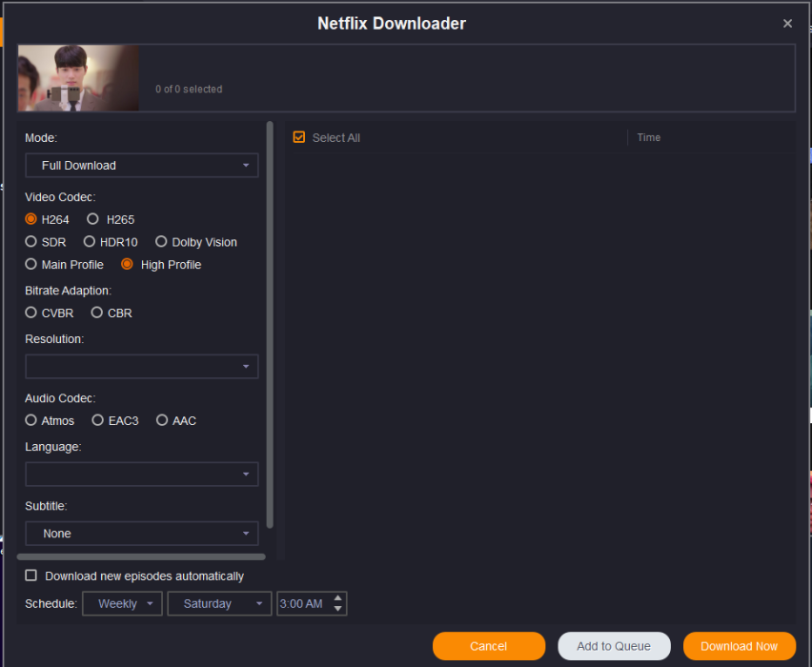Select EAC3 audio codec
The image size is (812, 667).
(98, 420)
